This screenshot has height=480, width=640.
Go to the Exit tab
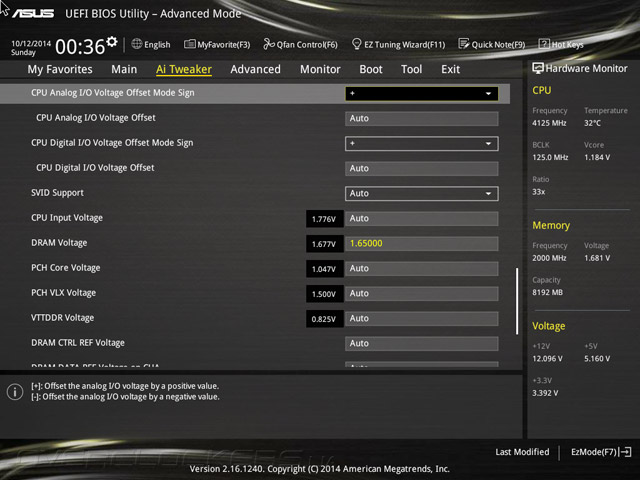pos(450,69)
